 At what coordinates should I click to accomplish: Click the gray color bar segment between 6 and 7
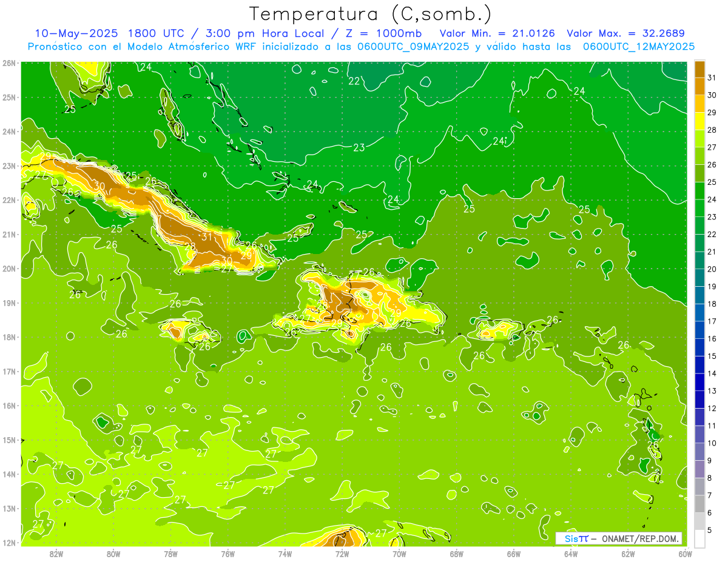tap(699, 504)
